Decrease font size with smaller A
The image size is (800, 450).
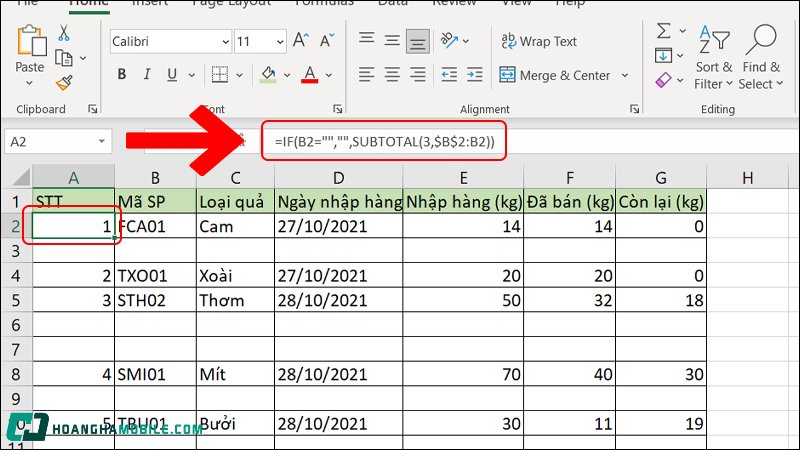327,40
